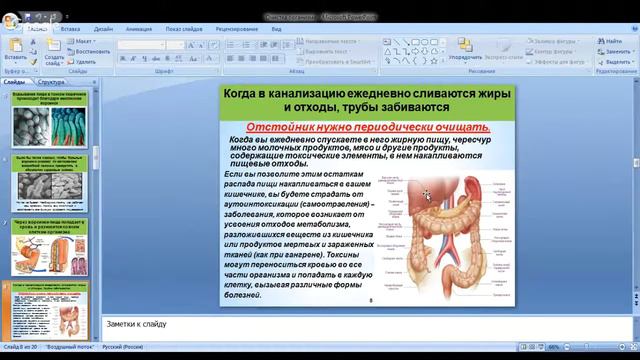This screenshot has width=640, height=360.
Task: Click the Восстановить reset button
Action: click(x=89, y=52)
